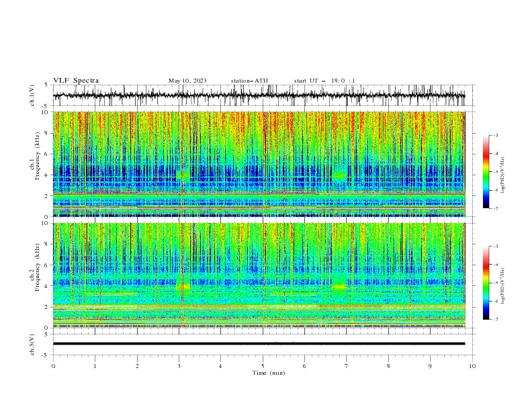Click time axis tick label "1"
Viewport: 532px width, 411px height.
click(95, 366)
